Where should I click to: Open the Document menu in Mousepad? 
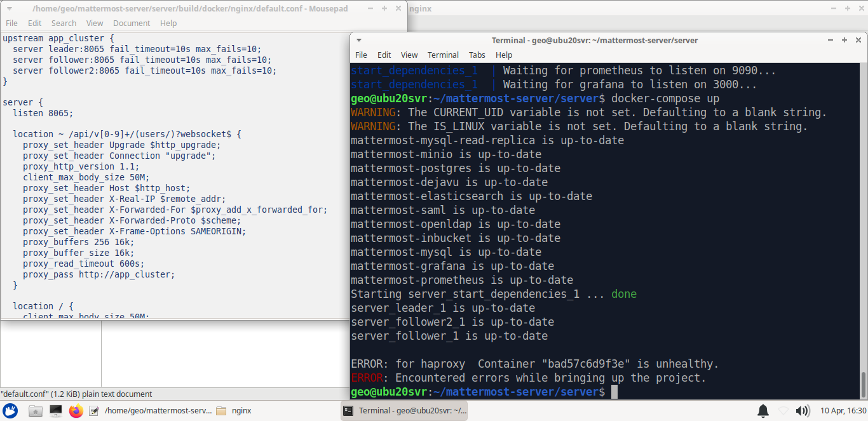pyautogui.click(x=132, y=23)
